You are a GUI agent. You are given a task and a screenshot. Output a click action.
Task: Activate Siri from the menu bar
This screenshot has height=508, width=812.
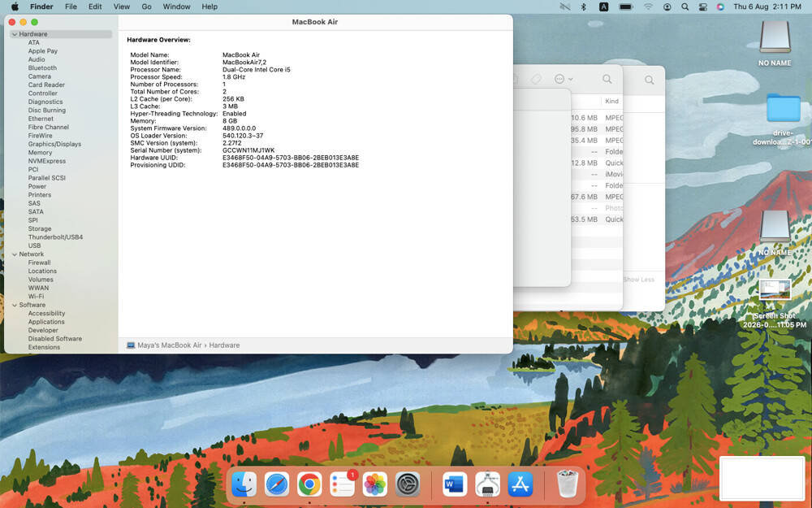[x=720, y=7]
